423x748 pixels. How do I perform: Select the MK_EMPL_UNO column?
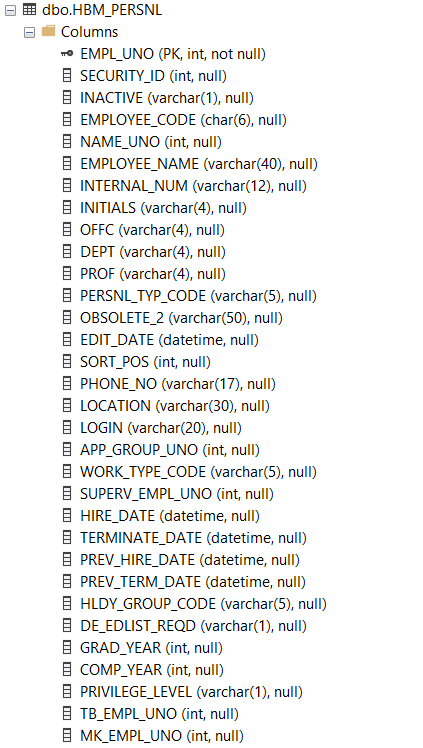pos(162,736)
